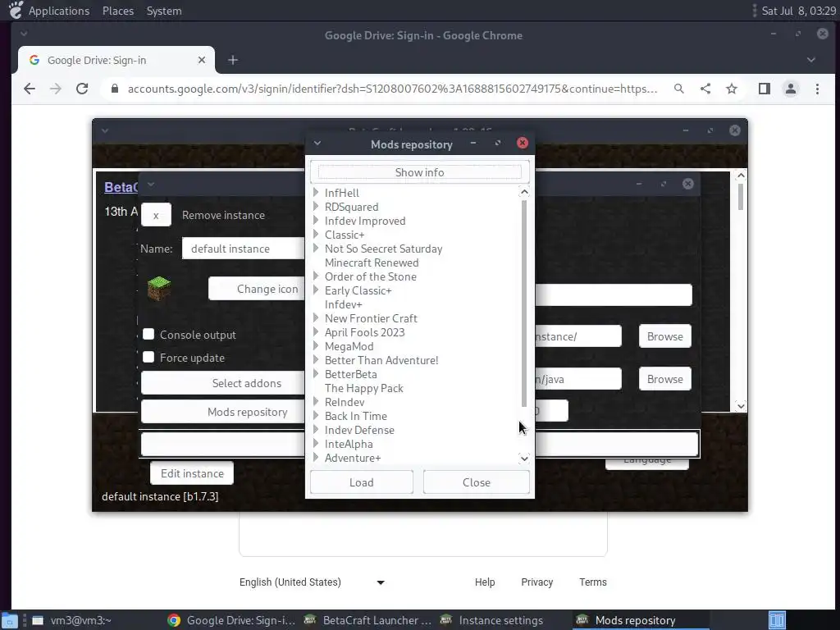
Task: Reload the Google sign-in page
Action: 82,89
